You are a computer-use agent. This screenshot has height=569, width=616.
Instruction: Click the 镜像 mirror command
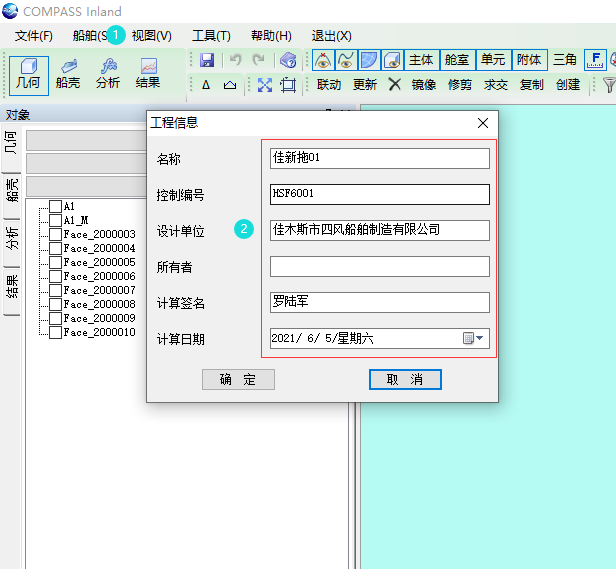tap(424, 85)
